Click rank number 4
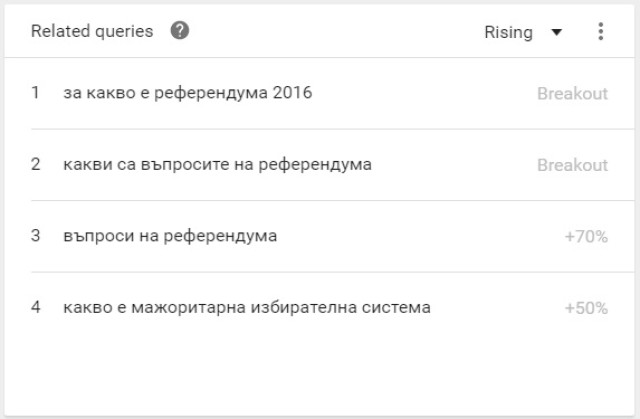Viewport: 640px width, 419px height. [x=36, y=307]
